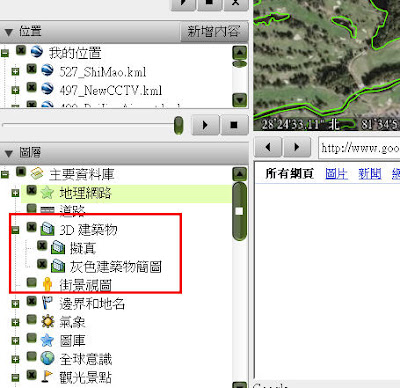Select the 497_NewCCTV.kml entry

click(x=111, y=90)
